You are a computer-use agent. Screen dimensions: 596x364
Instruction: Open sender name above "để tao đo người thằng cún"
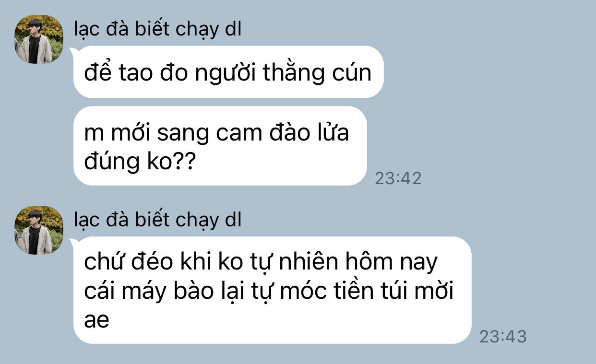[158, 30]
